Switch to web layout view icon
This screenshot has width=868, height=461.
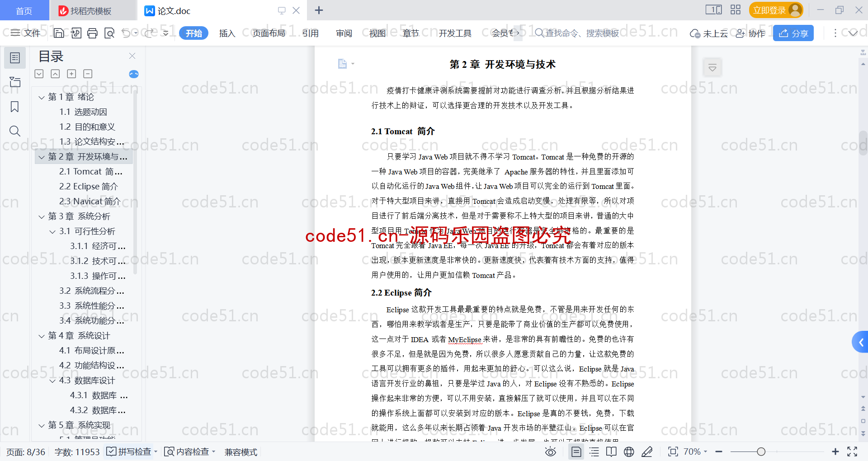click(629, 452)
